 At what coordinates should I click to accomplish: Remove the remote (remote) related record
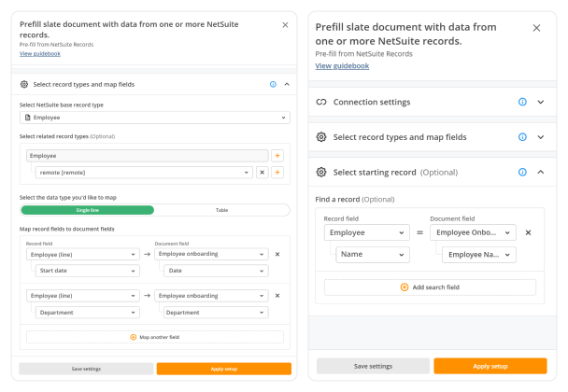(x=263, y=173)
